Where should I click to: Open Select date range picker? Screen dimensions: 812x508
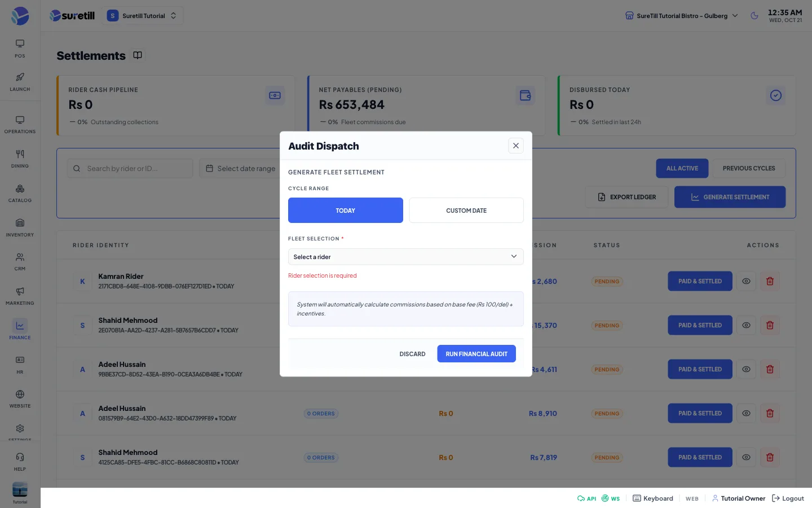[241, 168]
